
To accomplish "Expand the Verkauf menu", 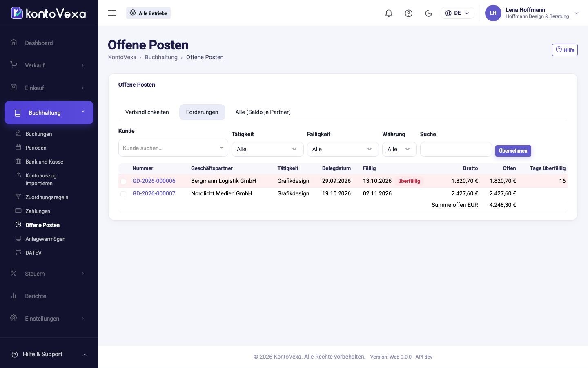I will [49, 65].
